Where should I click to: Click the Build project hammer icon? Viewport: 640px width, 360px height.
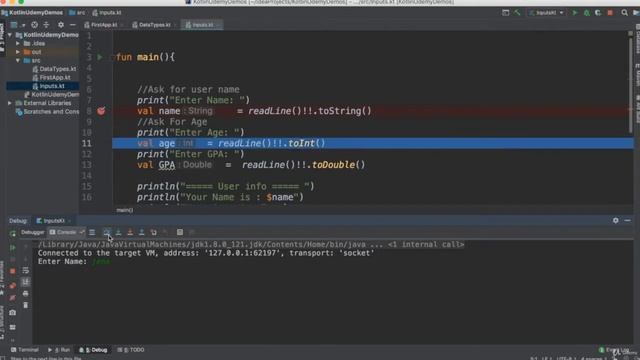point(517,13)
